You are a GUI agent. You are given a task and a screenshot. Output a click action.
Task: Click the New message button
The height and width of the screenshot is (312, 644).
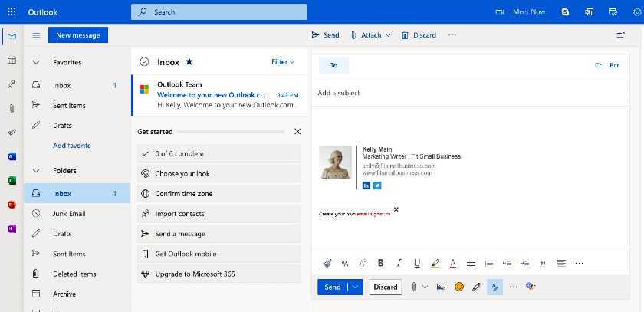78,35
